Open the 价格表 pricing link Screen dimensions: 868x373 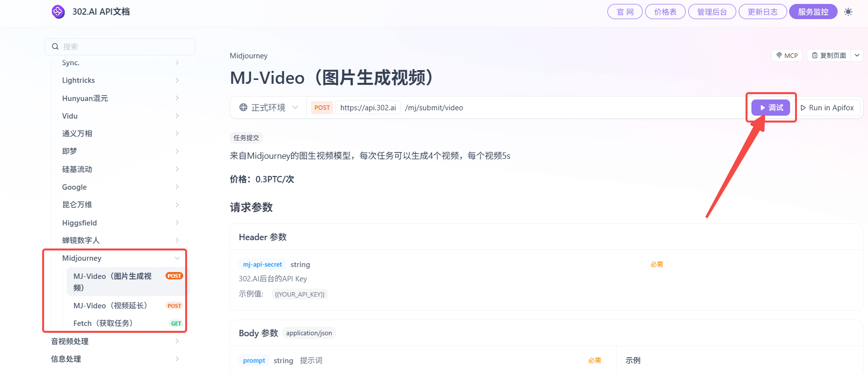[665, 12]
